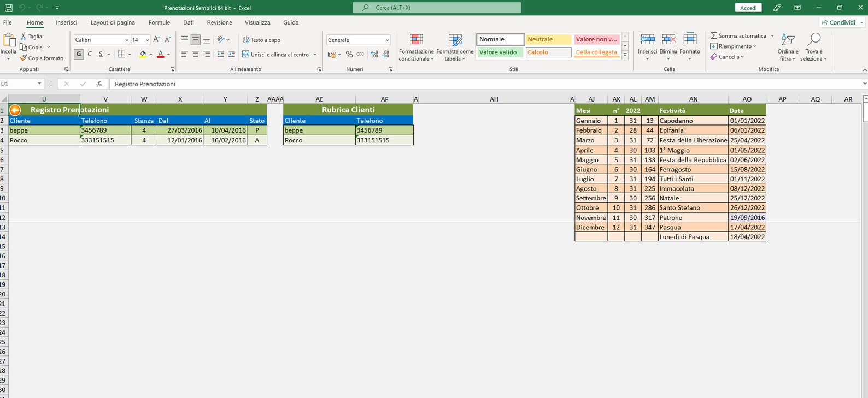Viewport: 868px width, 398px height.
Task: Click Somma automatica button
Action: tap(738, 36)
